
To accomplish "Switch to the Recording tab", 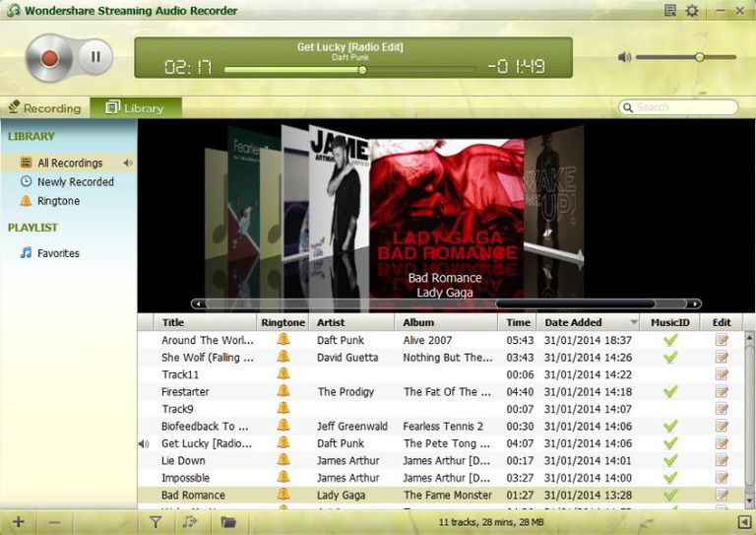I will tap(45, 107).
